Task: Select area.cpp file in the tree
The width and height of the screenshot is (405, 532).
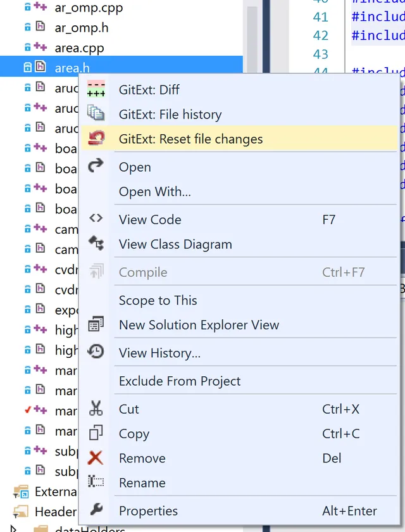Action: point(79,47)
